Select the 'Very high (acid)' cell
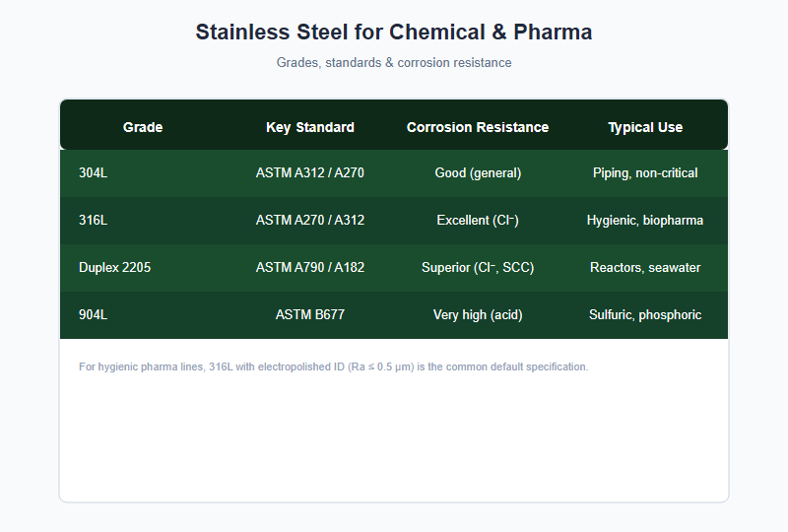 pos(478,315)
